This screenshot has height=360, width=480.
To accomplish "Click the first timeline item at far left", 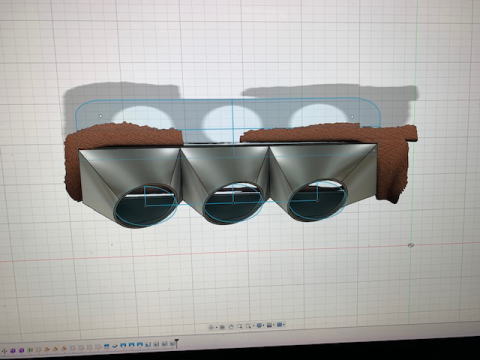I will pyautogui.click(x=4, y=351).
